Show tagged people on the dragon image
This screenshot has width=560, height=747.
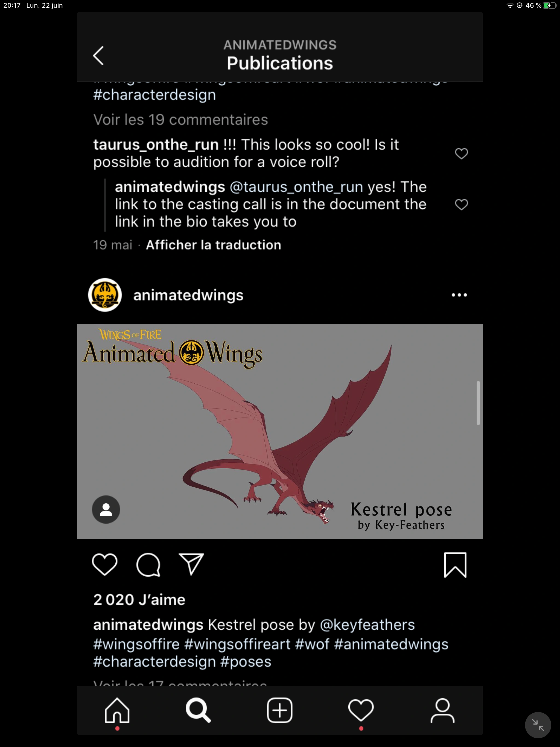(x=106, y=509)
